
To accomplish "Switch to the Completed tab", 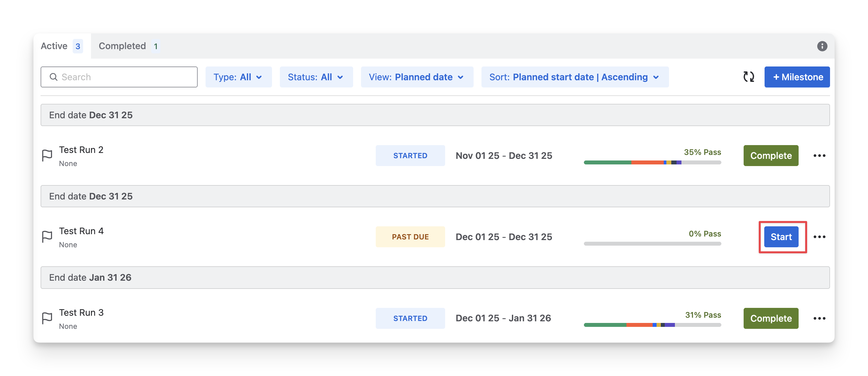I will [128, 46].
